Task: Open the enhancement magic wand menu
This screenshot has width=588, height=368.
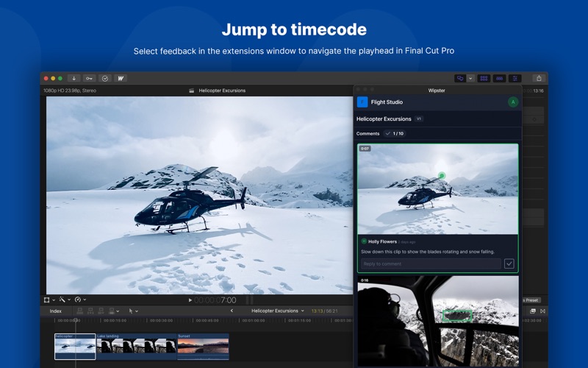Action: coord(65,300)
